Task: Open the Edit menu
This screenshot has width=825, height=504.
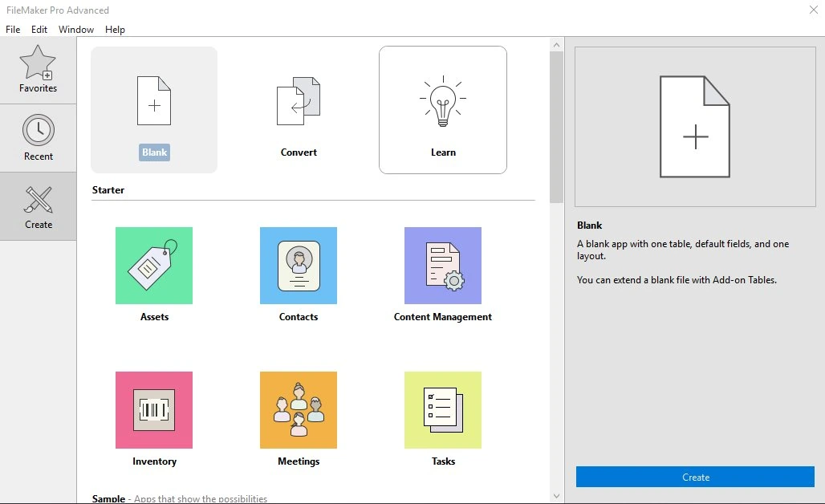Action: coord(39,30)
